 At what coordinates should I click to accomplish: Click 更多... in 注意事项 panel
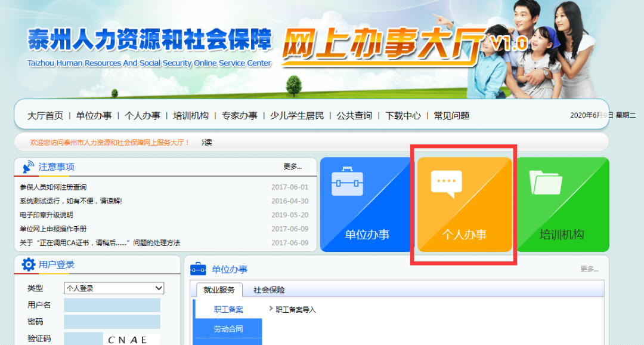[x=292, y=167]
